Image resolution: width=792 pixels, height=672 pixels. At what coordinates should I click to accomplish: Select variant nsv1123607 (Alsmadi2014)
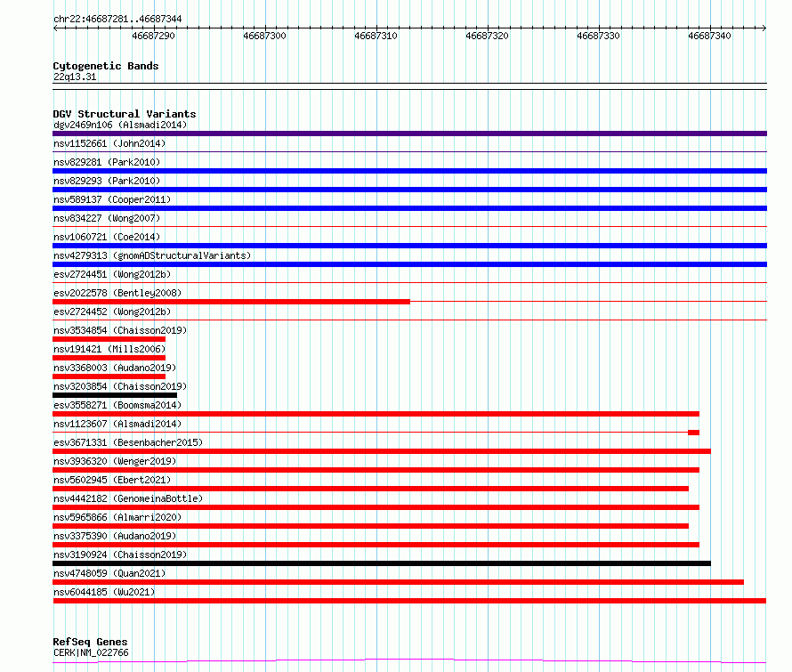pos(117,424)
